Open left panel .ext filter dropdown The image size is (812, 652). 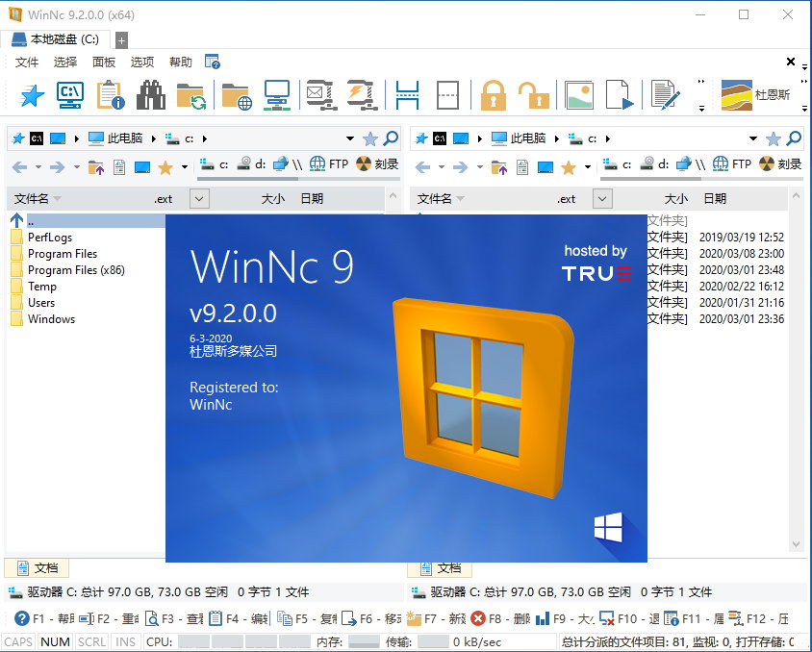199,198
